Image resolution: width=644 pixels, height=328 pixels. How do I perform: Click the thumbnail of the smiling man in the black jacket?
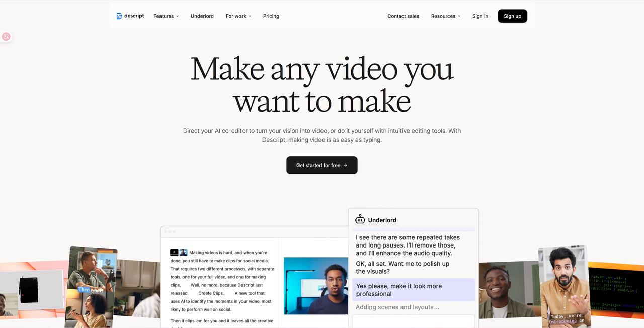click(509, 290)
